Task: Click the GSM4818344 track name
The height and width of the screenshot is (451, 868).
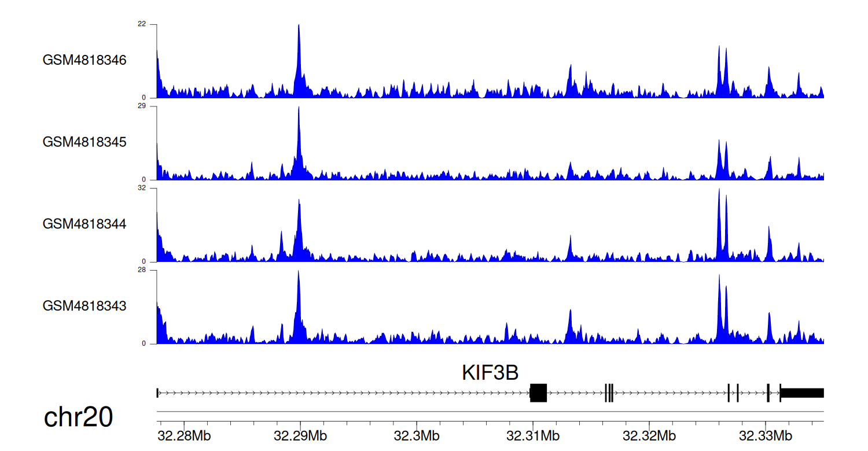Action: 84,224
